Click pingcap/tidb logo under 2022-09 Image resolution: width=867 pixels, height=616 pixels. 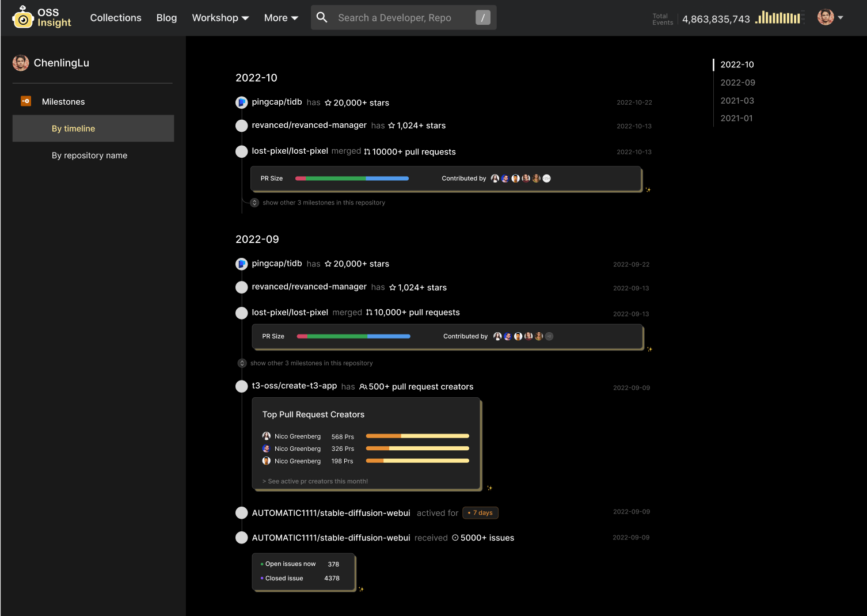pos(242,264)
